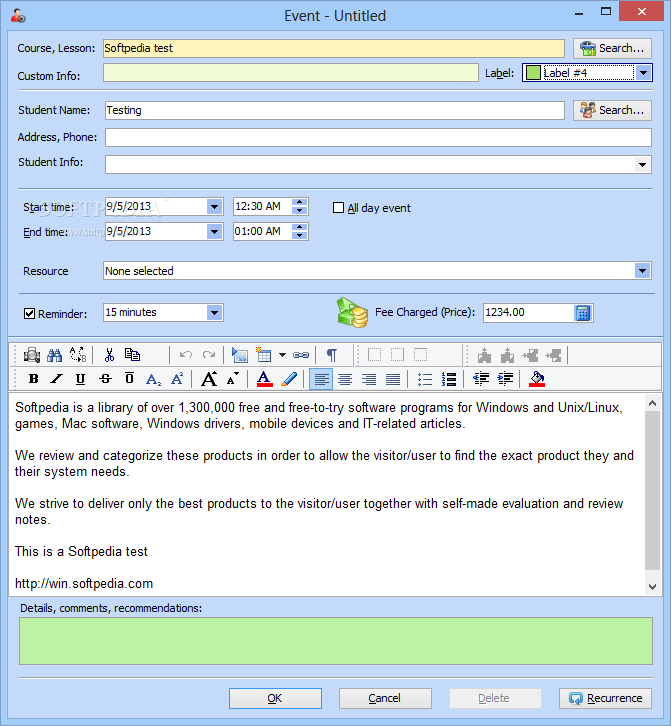Image resolution: width=671 pixels, height=726 pixels.
Task: Untick the Reminder checkbox
Action: (x=29, y=314)
